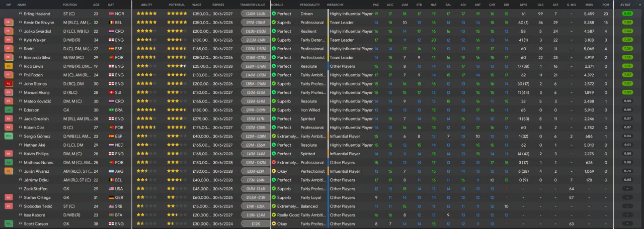Sort players by the AGE column header

pos(96,5)
